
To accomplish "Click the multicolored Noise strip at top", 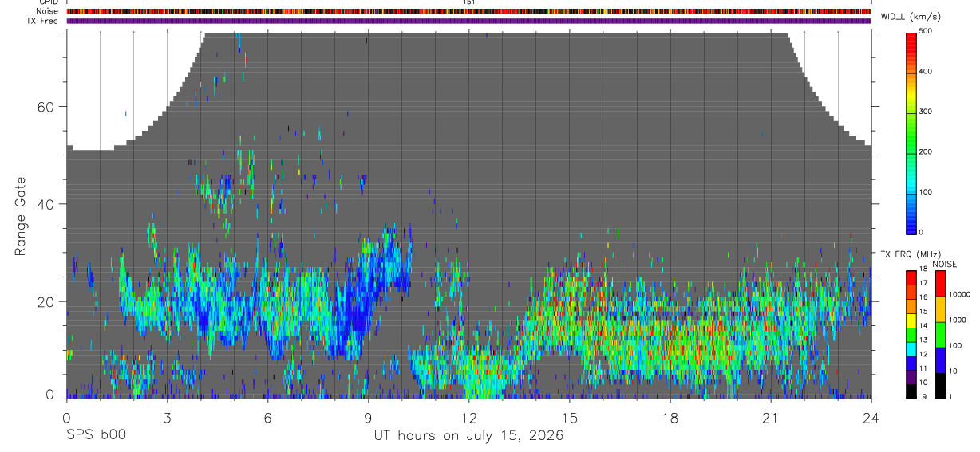I will [x=469, y=11].
